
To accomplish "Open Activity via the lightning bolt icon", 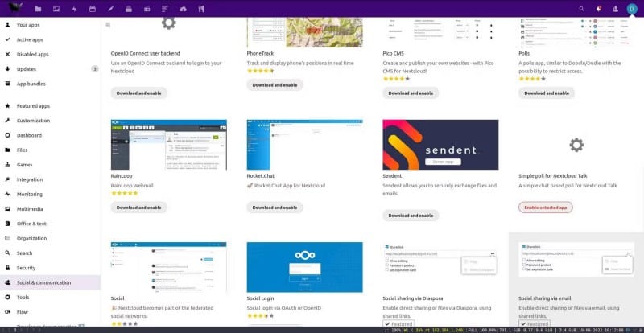I will [x=74, y=9].
